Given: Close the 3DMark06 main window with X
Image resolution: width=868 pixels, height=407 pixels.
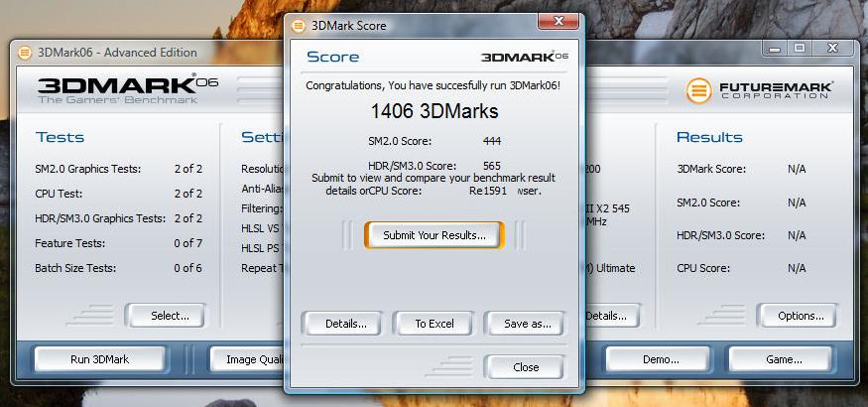Looking at the screenshot, I should click(x=833, y=49).
